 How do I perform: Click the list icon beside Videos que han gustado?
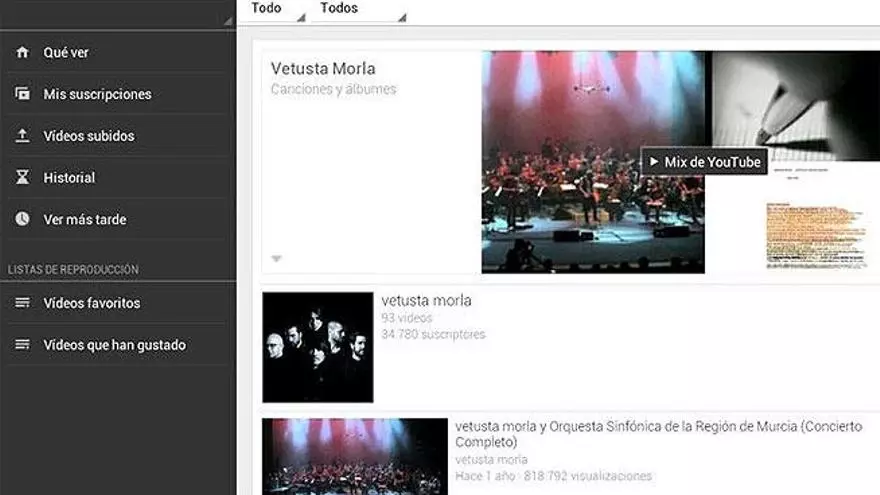tap(22, 345)
